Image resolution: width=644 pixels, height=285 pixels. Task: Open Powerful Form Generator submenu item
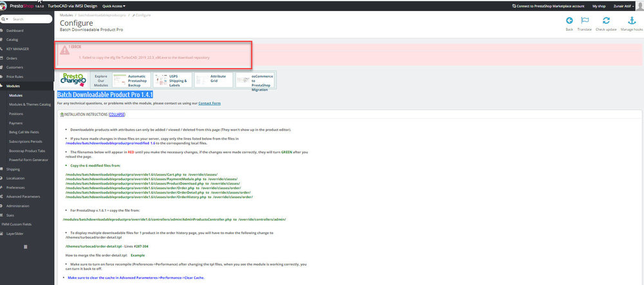coord(28,160)
